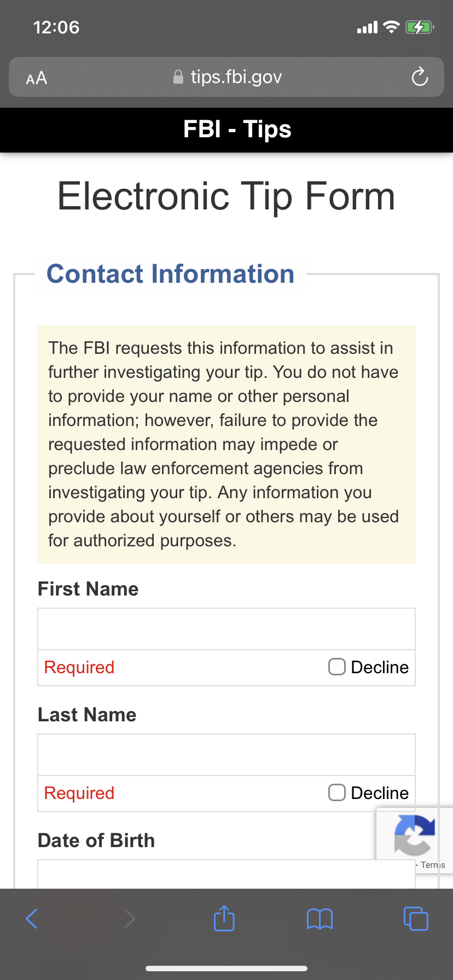The image size is (453, 980).
Task: Tap the home indicator bar
Action: [226, 969]
